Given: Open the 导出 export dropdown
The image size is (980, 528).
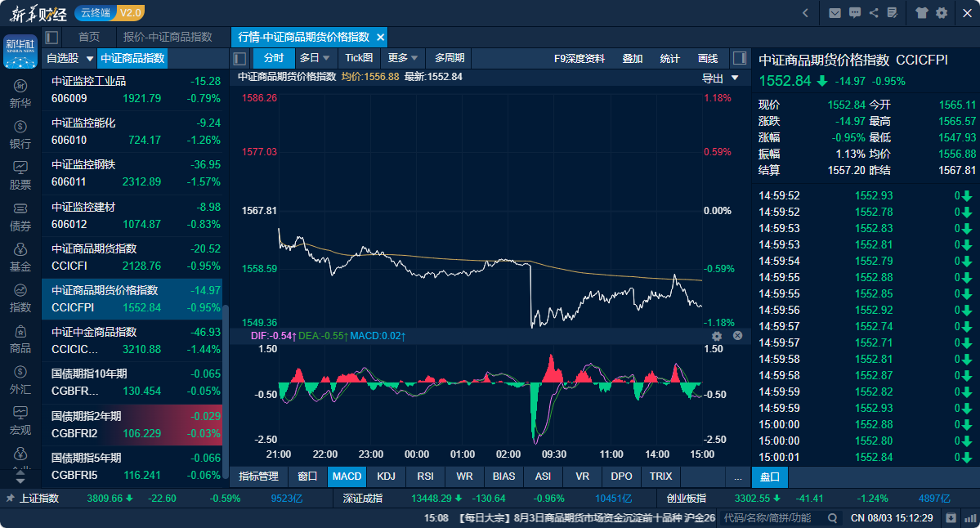Looking at the screenshot, I should coord(720,78).
